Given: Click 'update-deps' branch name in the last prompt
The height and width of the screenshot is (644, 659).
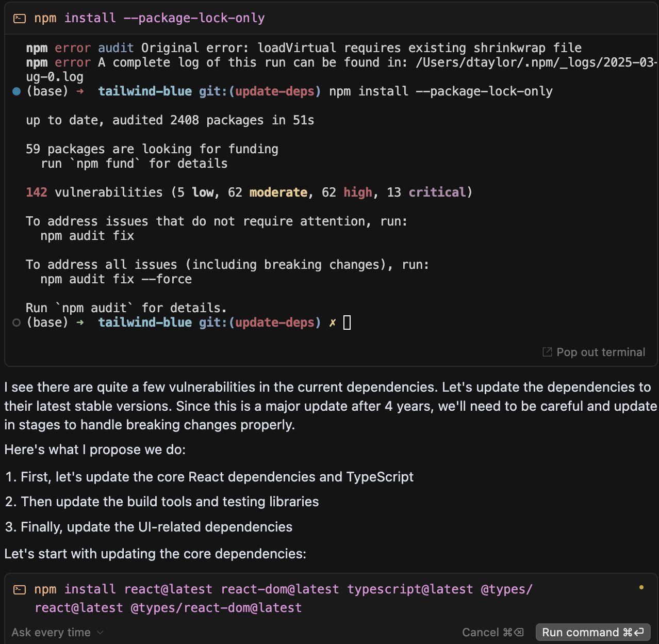Looking at the screenshot, I should [x=275, y=323].
